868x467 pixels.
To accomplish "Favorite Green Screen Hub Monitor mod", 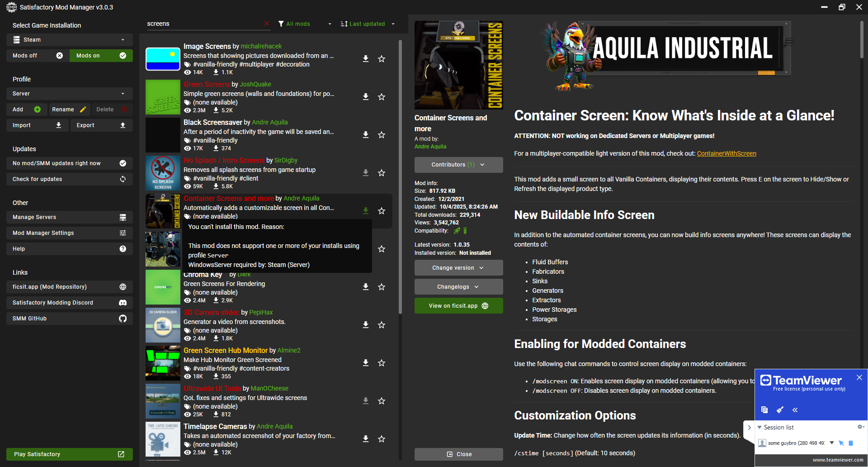I will (382, 363).
